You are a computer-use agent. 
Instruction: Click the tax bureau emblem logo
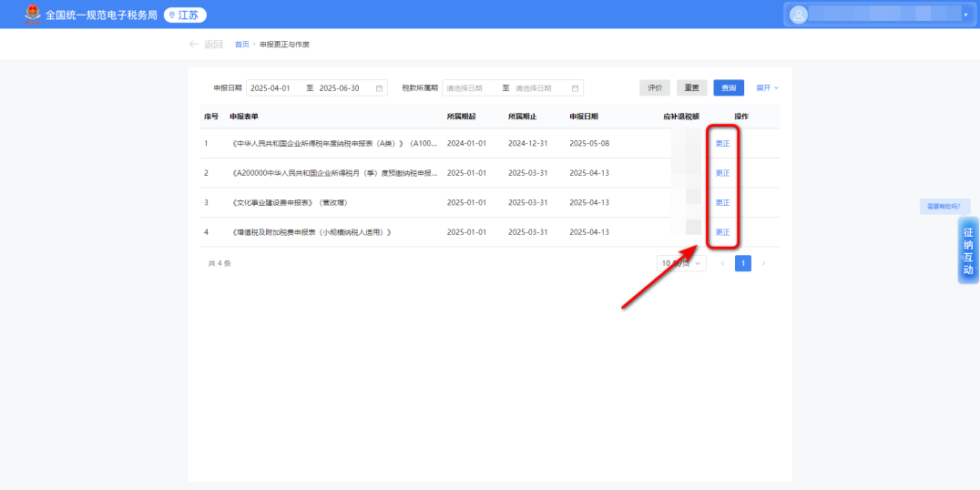click(32, 15)
